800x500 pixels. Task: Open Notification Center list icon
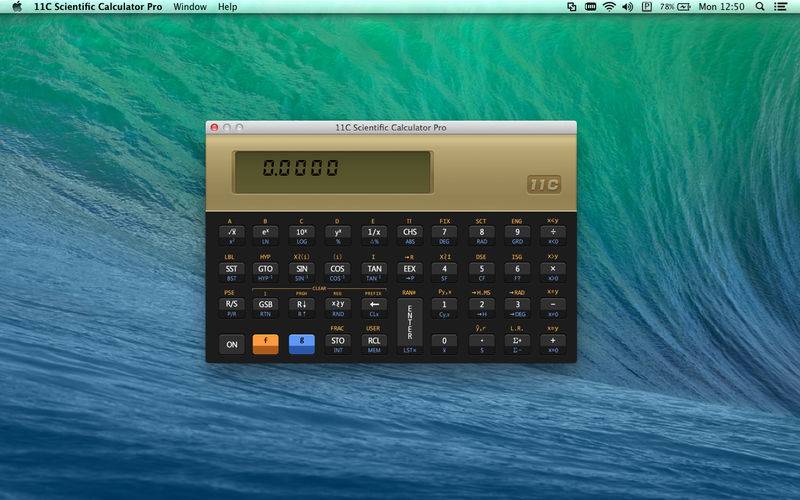click(x=781, y=7)
